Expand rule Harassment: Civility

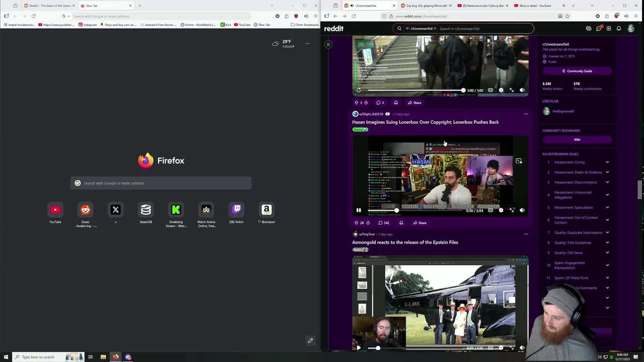coord(607,162)
